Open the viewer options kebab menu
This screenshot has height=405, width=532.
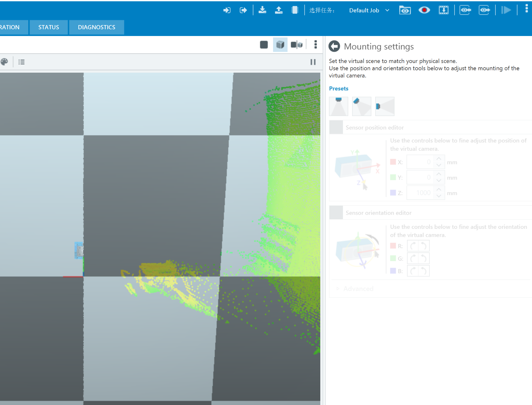point(316,45)
